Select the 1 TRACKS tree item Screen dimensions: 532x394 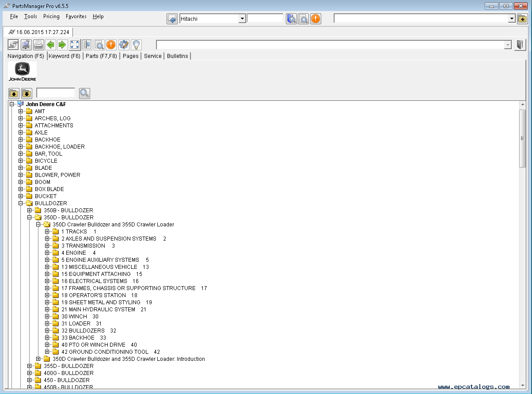[79, 232]
